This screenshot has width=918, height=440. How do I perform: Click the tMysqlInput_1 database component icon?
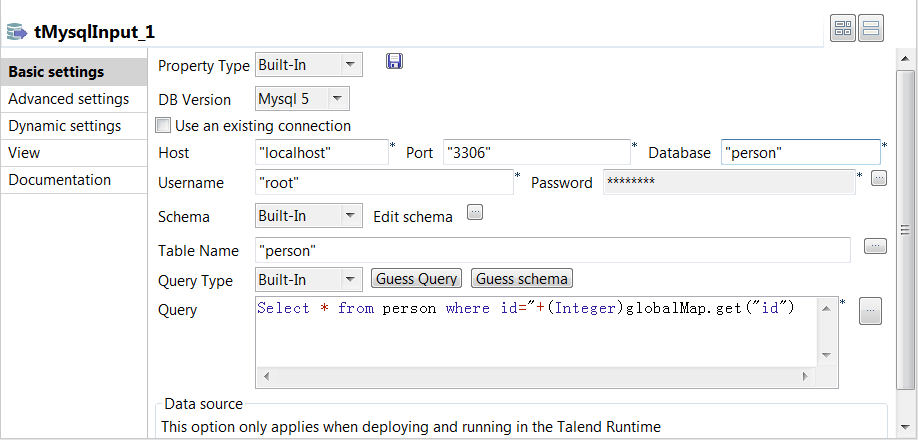[x=16, y=32]
